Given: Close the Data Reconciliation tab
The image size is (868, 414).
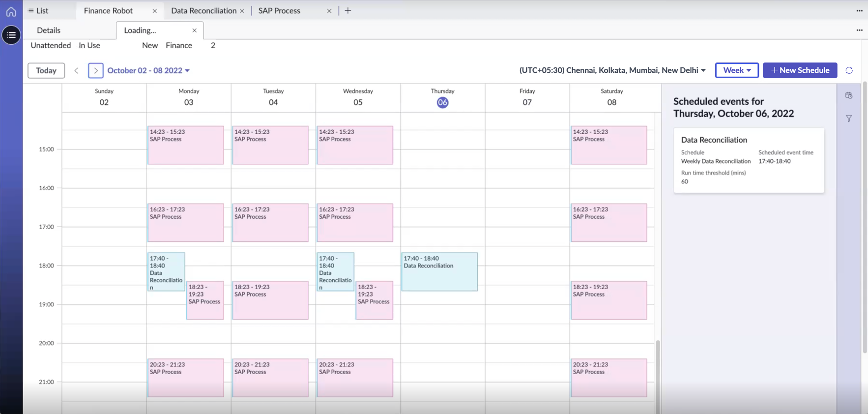Looking at the screenshot, I should [x=242, y=11].
